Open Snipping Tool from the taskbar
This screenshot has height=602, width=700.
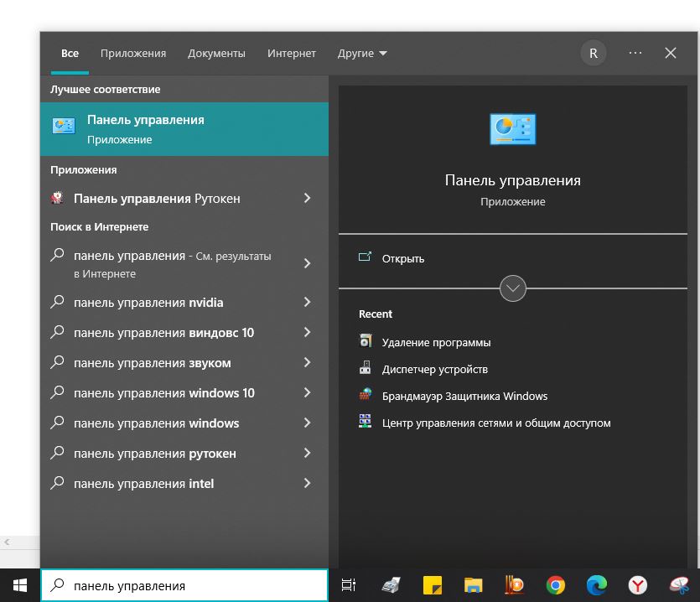click(x=679, y=585)
